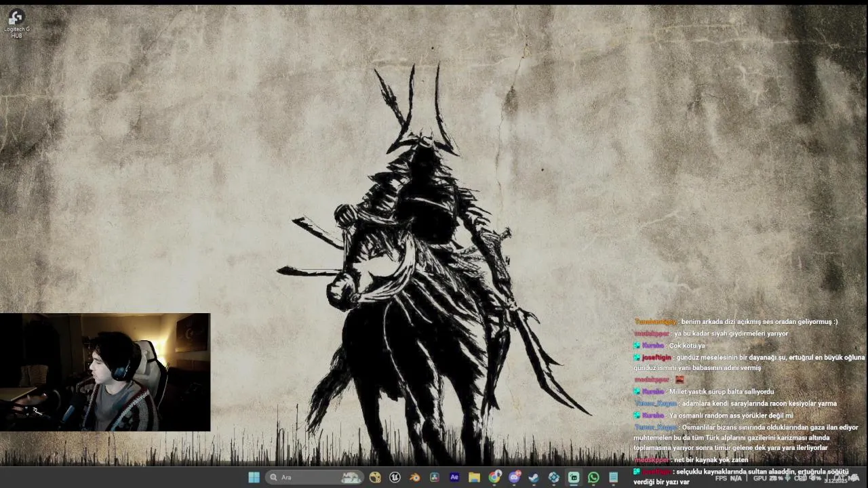Open WhatsApp from the taskbar

pyautogui.click(x=593, y=477)
